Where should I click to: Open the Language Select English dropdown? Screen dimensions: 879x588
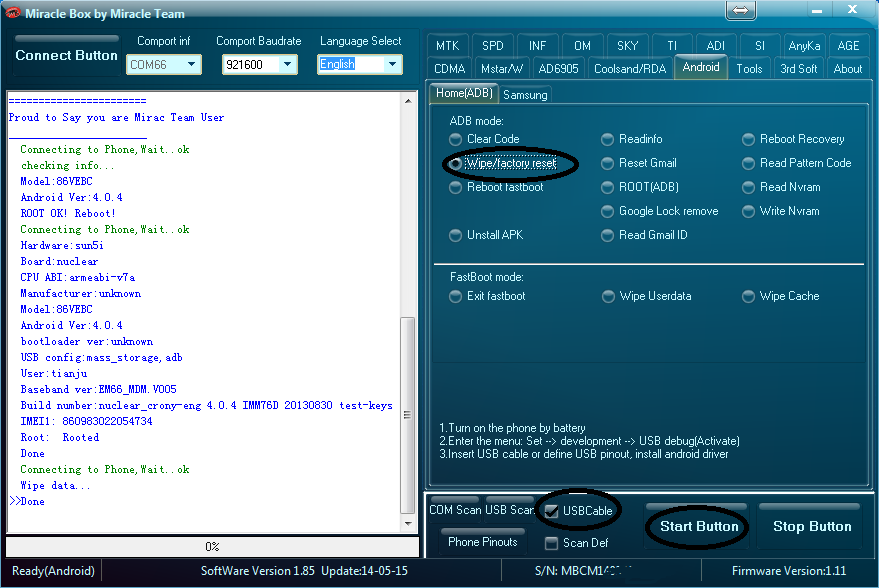[359, 64]
